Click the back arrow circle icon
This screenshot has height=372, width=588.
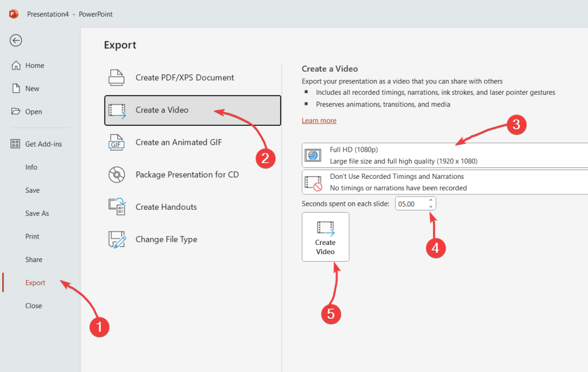click(16, 41)
